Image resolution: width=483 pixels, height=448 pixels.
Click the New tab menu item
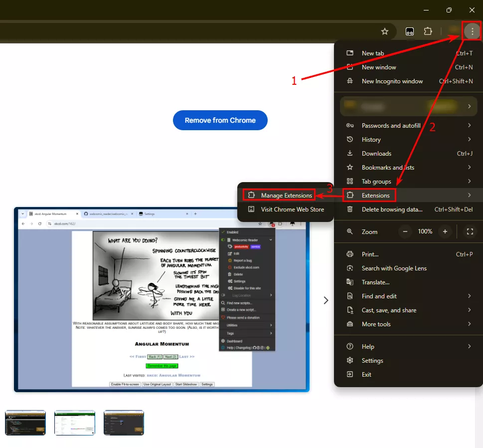click(x=408, y=53)
